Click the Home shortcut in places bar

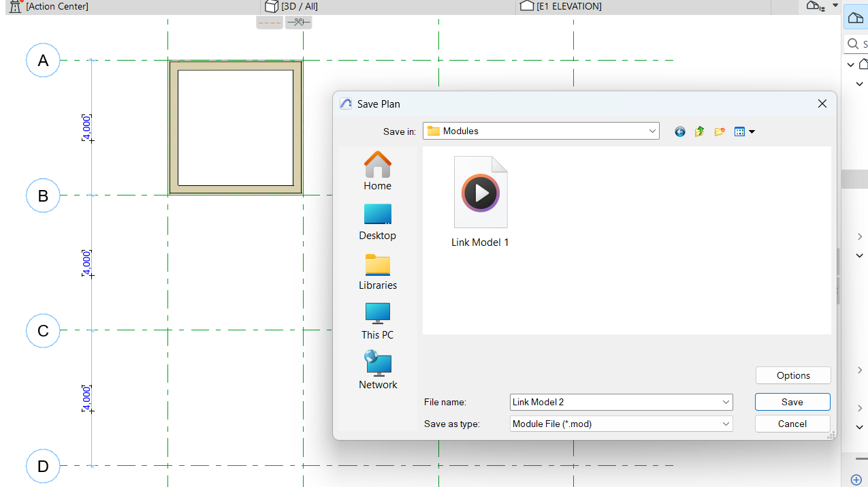pos(377,171)
